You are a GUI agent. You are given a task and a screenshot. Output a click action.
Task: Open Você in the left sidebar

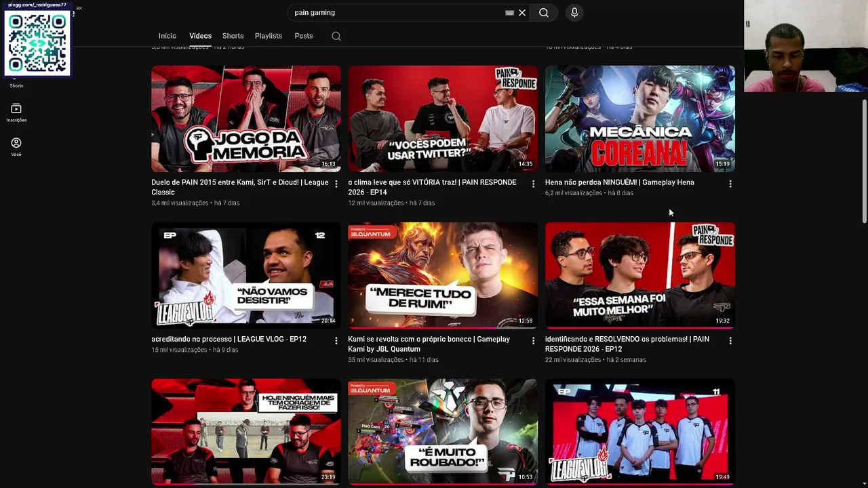(16, 147)
